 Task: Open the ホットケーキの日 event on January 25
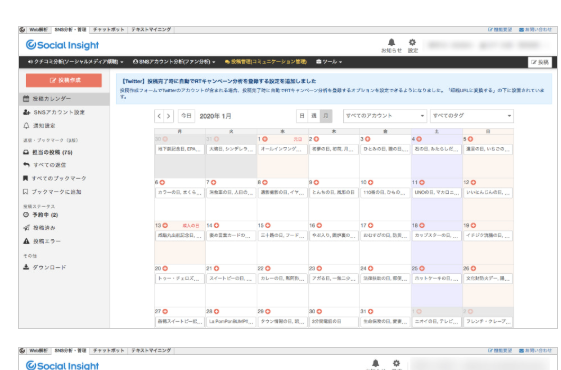tap(436, 278)
